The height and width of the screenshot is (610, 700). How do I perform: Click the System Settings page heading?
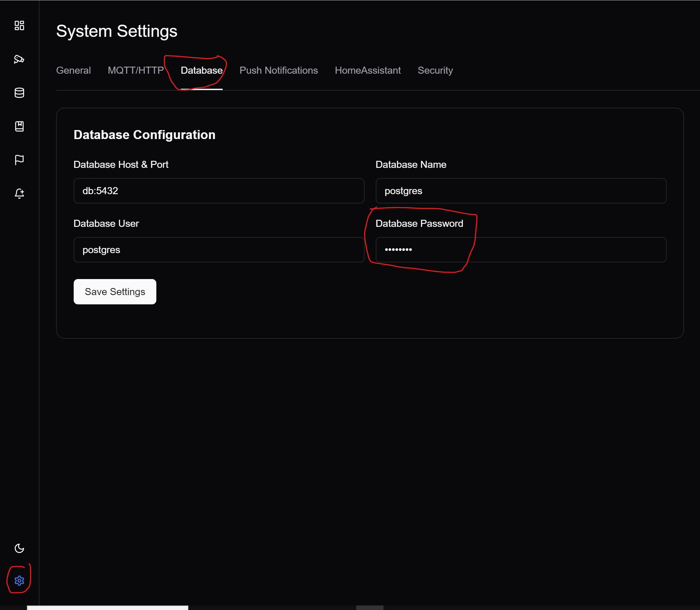(x=117, y=31)
